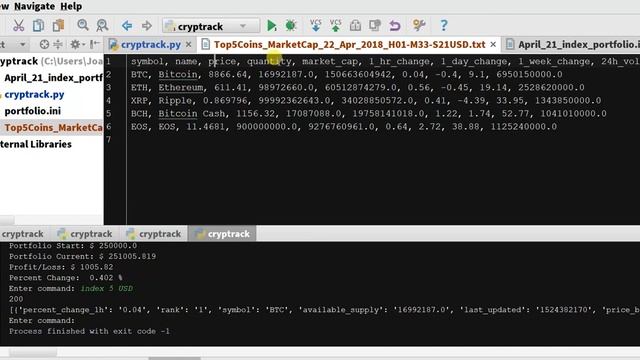Click collapse all icon in project panel

tap(58, 44)
